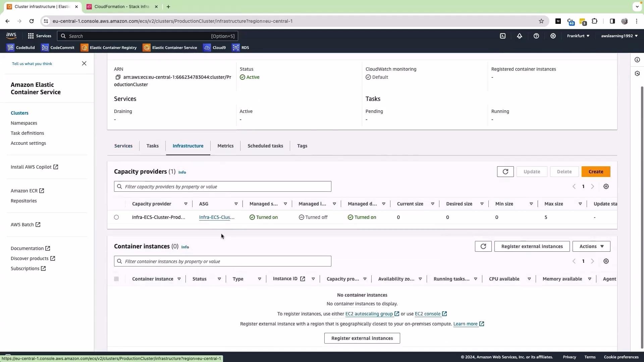Sort by Capacity provider column arrow
This screenshot has width=644, height=362.
[185, 204]
